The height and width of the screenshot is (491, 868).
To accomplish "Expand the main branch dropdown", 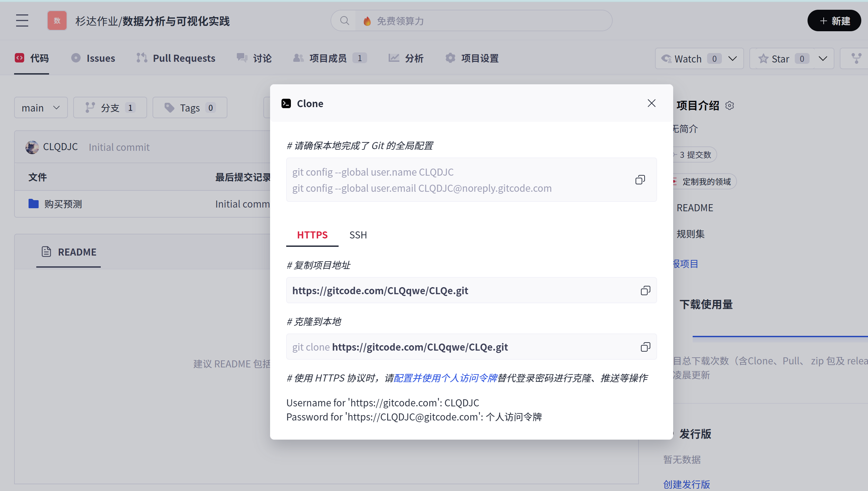I will point(41,108).
